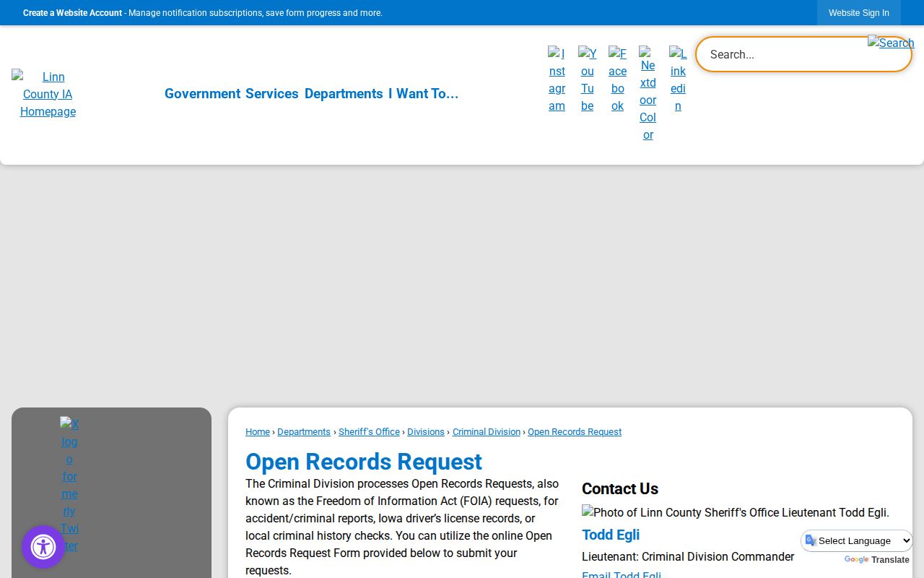Click the Open Records Request heading
This screenshot has width=924, height=578.
click(x=364, y=462)
